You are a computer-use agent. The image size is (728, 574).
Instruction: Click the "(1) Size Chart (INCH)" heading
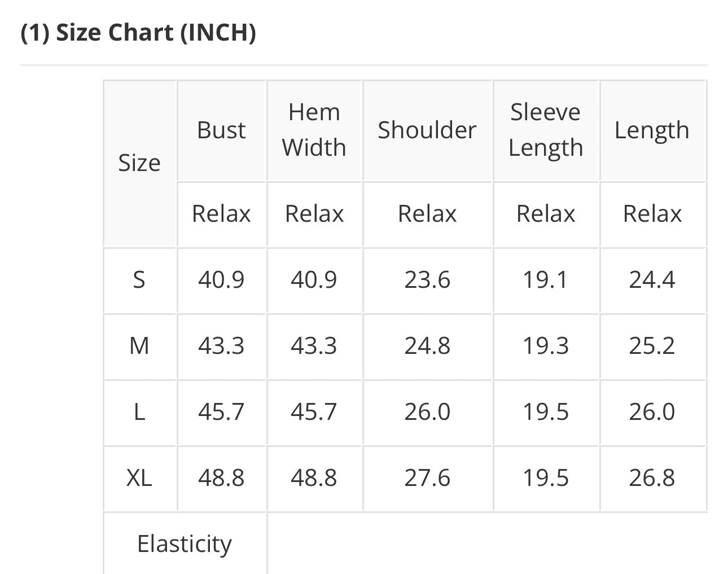pos(138,33)
